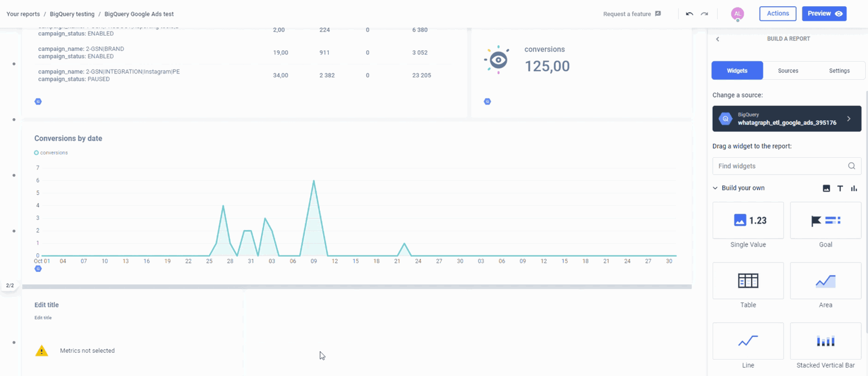Undo the last report change
868x376 pixels.
tap(689, 14)
